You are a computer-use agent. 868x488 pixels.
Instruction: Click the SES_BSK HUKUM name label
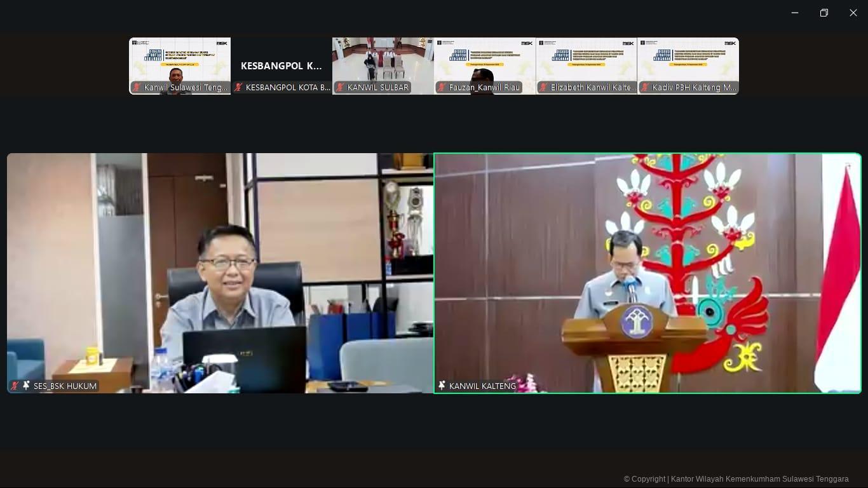(x=65, y=386)
